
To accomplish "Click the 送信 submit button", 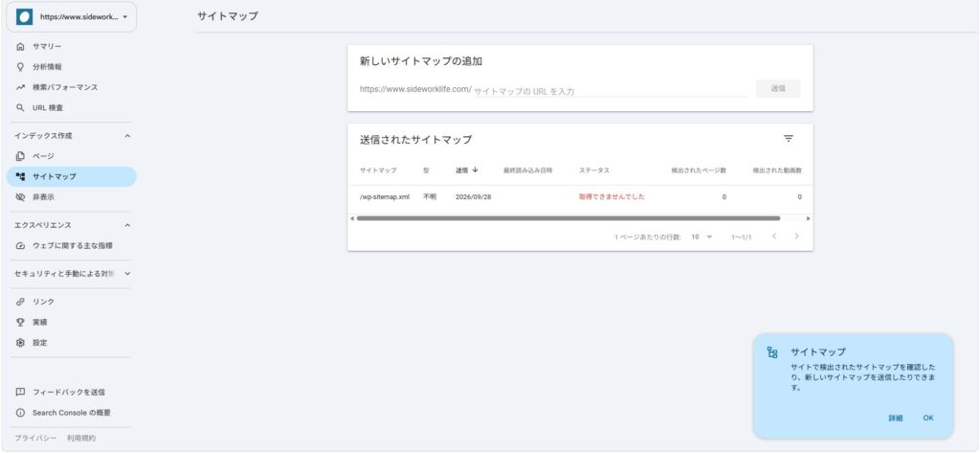I will pos(778,89).
